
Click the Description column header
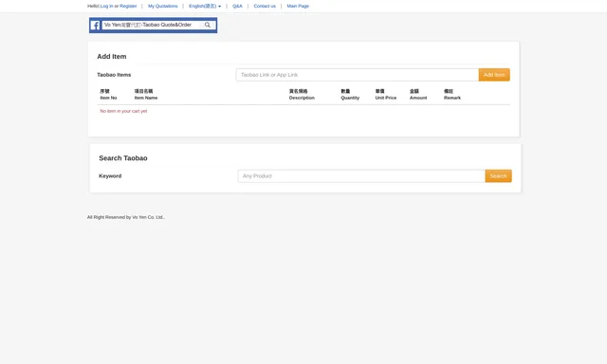point(302,95)
